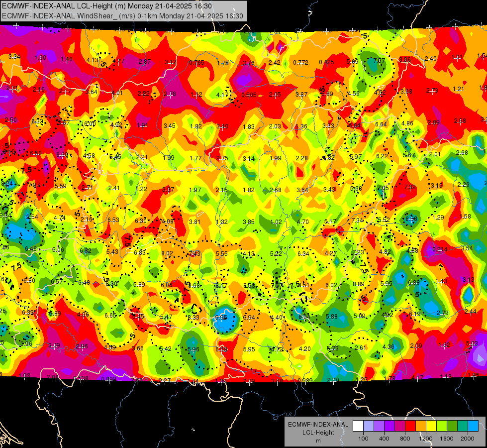487x448 pixels.
Task: Click the legend unit label 'm'
Action: 318,441
